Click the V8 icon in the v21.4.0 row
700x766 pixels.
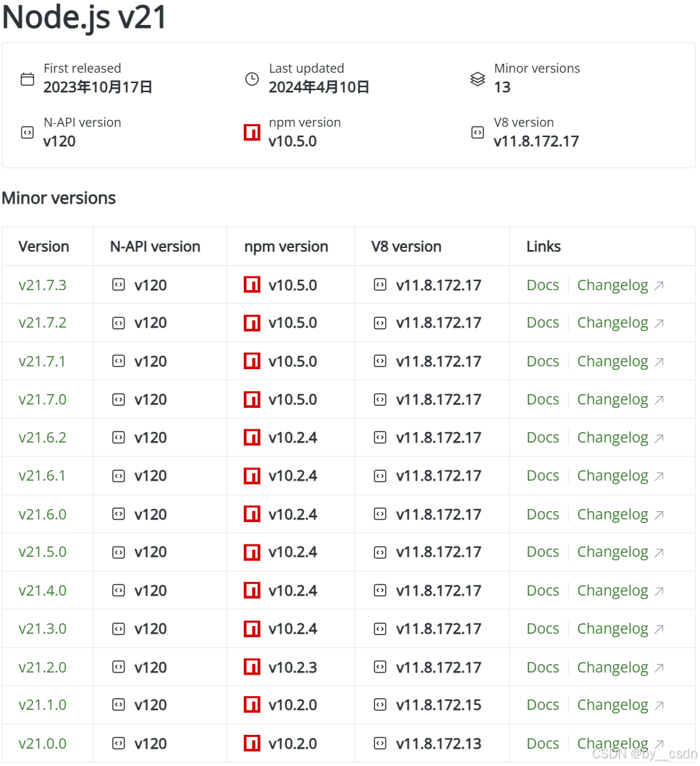pos(380,590)
